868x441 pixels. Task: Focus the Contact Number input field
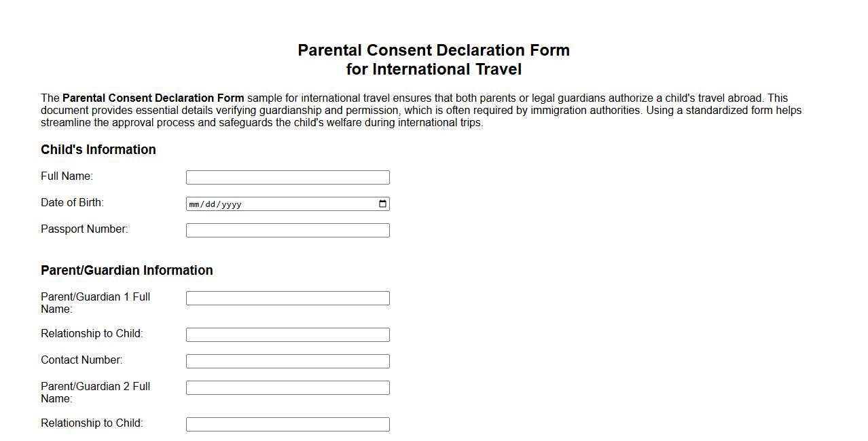tap(287, 360)
